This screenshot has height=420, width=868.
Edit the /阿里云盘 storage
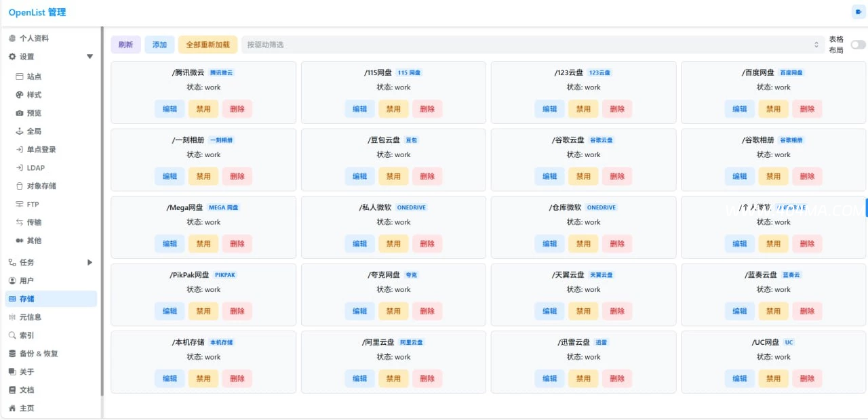(x=359, y=379)
